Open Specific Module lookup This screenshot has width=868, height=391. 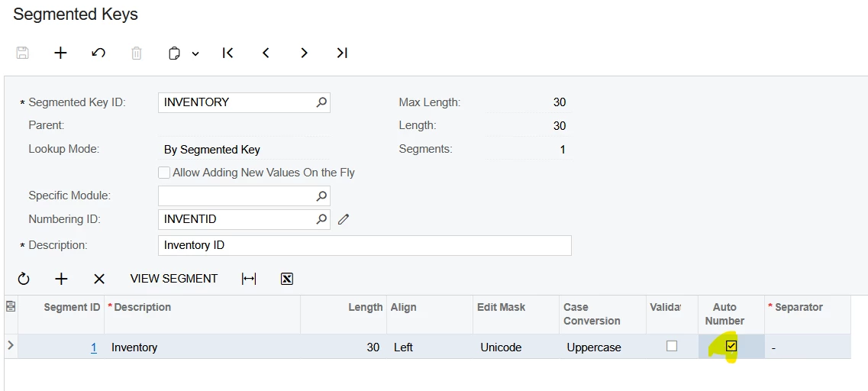[321, 196]
